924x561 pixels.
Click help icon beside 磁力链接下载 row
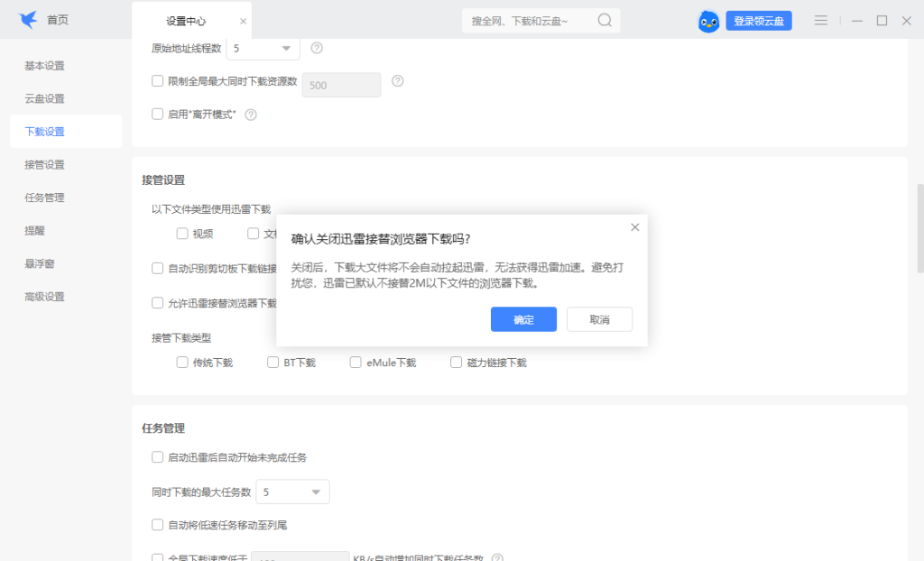(550, 362)
